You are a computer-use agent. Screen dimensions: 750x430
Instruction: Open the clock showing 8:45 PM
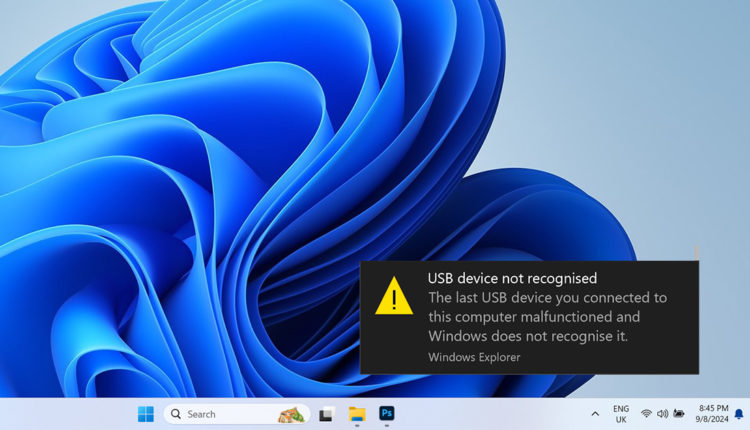click(x=713, y=408)
